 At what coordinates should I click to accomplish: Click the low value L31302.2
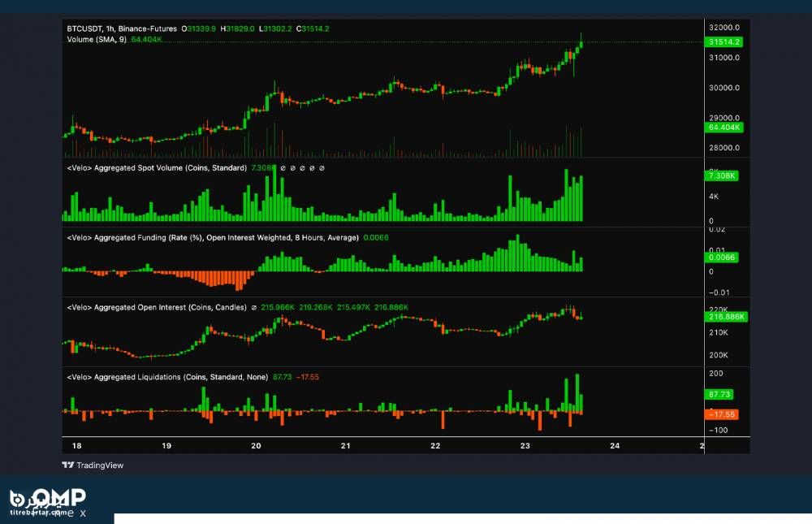tap(275, 28)
